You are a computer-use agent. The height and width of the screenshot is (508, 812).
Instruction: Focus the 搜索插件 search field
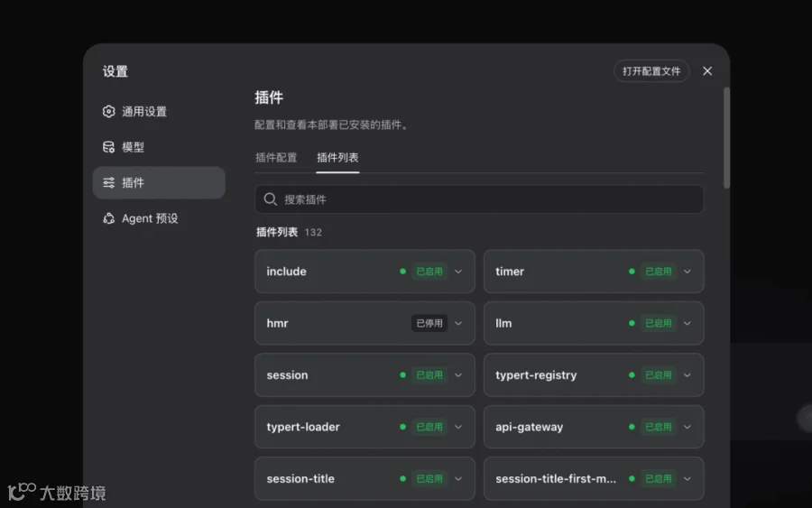point(479,199)
